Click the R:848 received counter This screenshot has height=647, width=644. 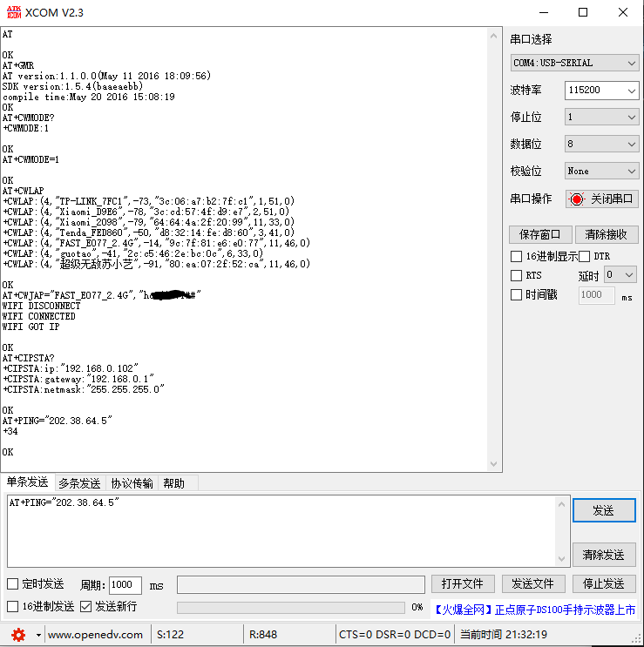click(263, 635)
